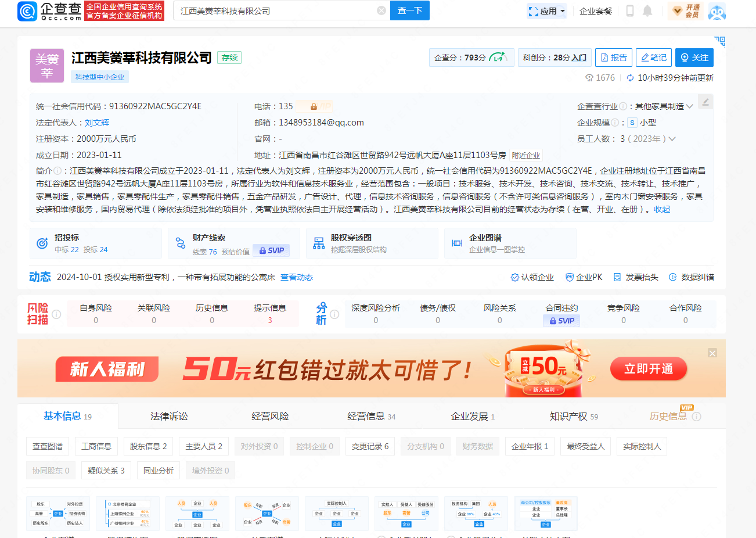Image resolution: width=756 pixels, height=538 pixels.
Task: Click the 企查分 793分 score badge
Action: tap(471, 58)
